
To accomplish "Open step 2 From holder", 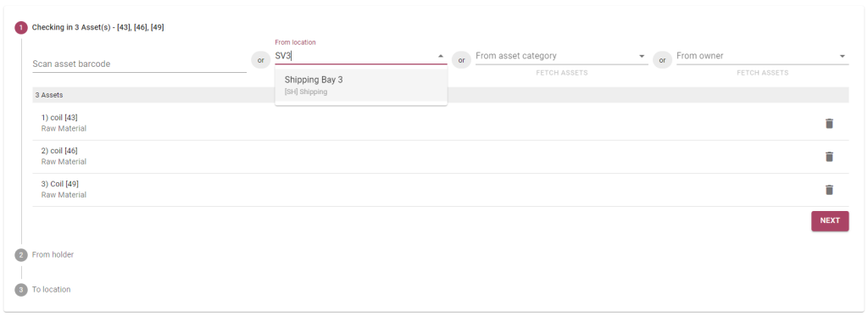I will coord(44,255).
